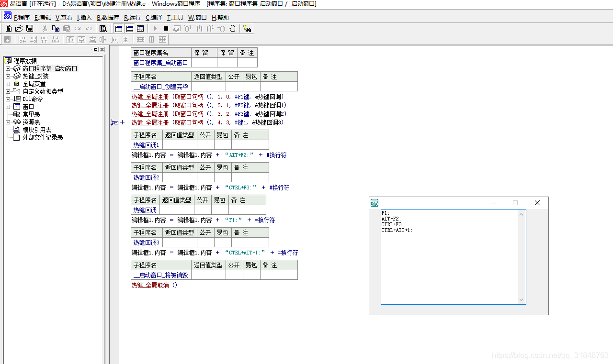Click the Paste clipboard toolbar icon
This screenshot has width=613, height=364.
coord(67,29)
